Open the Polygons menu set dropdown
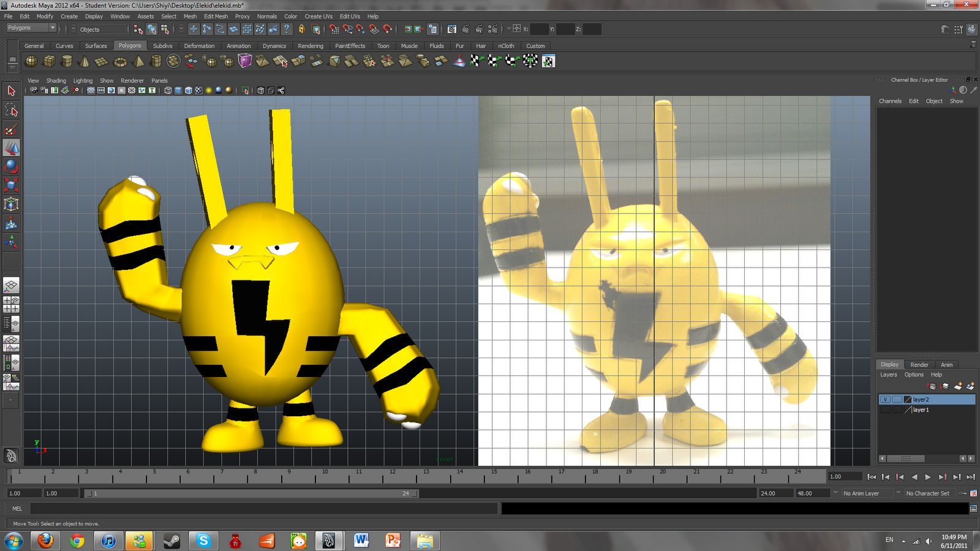 click(31, 28)
